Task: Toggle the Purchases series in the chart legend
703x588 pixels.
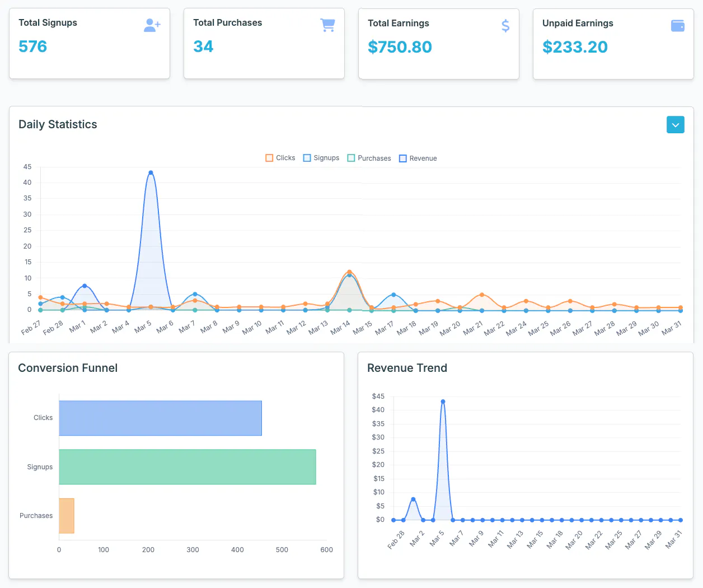Action: coord(369,158)
